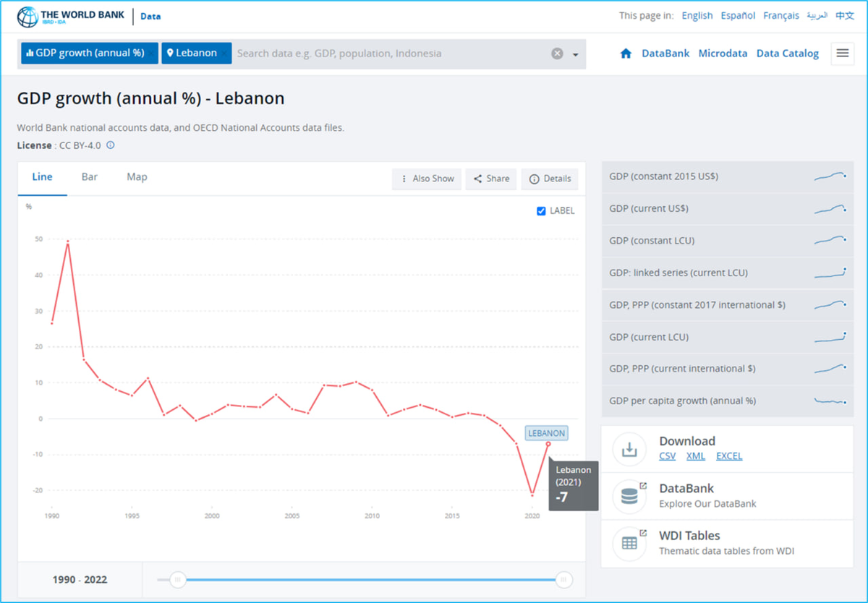Focus the search data input field
Screen dimensions: 868x603
point(391,54)
